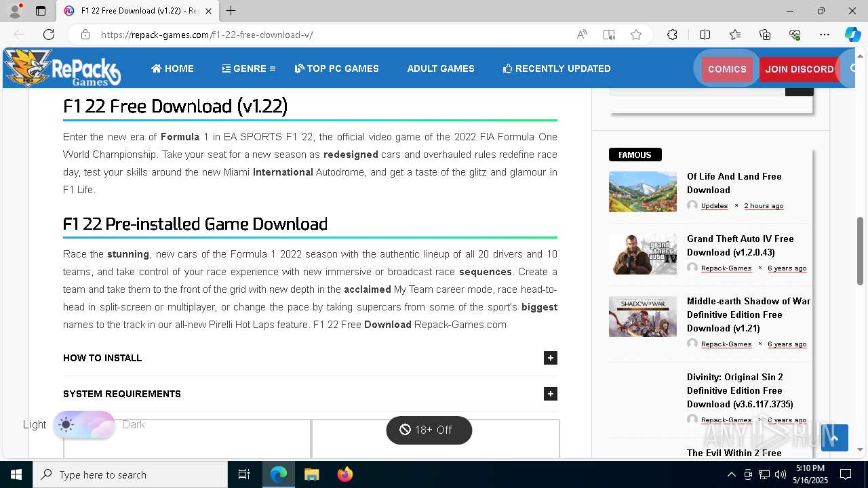This screenshot has width=868, height=488.
Task: Click the 'F1 22 Pre-installed Game Download' heading
Action: [x=195, y=224]
